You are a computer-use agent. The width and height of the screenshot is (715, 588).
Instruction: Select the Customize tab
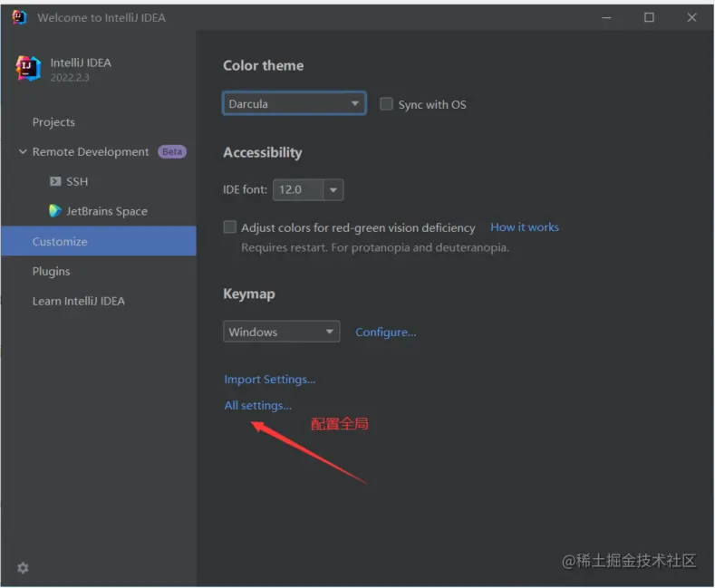(99, 241)
